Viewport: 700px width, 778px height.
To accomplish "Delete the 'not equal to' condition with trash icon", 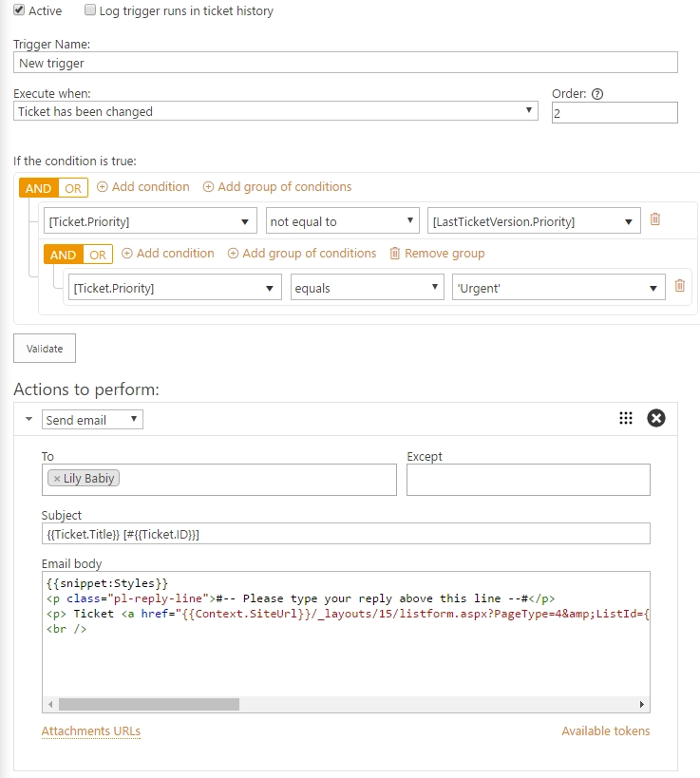I will [654, 218].
